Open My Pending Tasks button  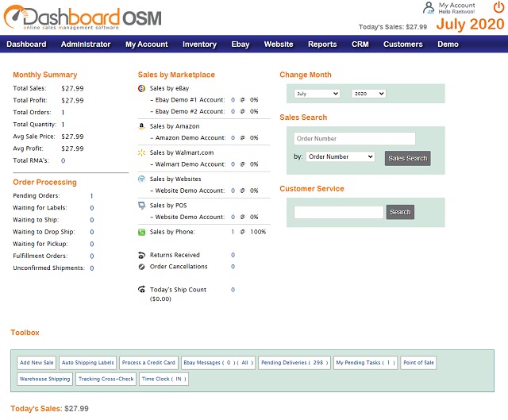[365, 363]
